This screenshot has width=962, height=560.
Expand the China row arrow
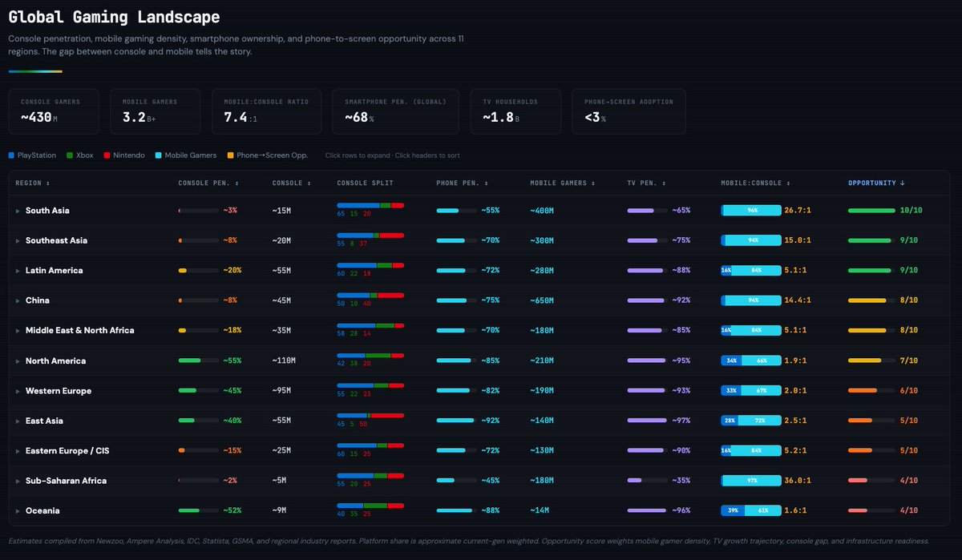(18, 300)
